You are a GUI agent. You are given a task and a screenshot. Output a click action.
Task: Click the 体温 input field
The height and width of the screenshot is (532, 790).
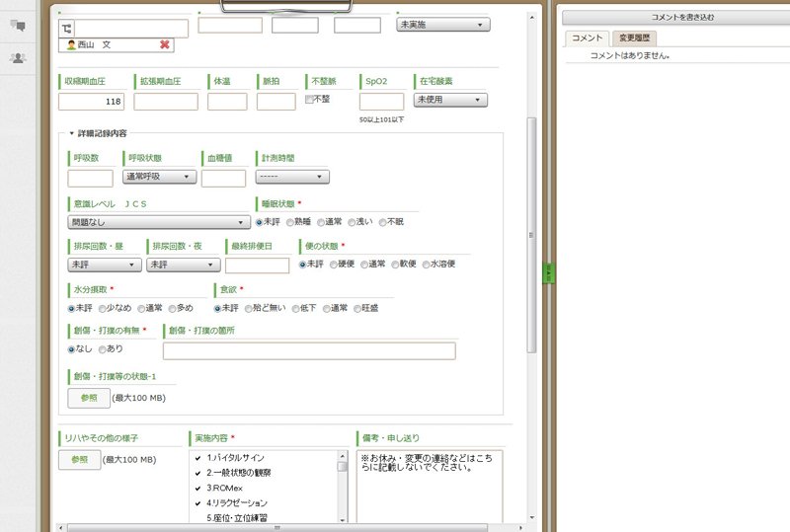227,102
